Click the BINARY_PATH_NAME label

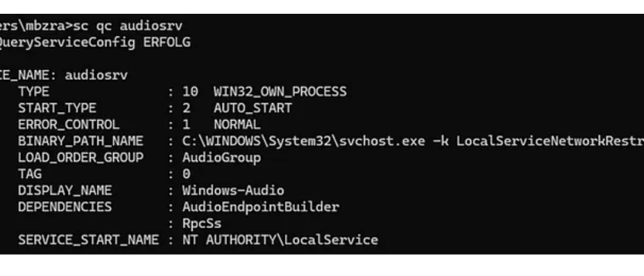pos(80,141)
